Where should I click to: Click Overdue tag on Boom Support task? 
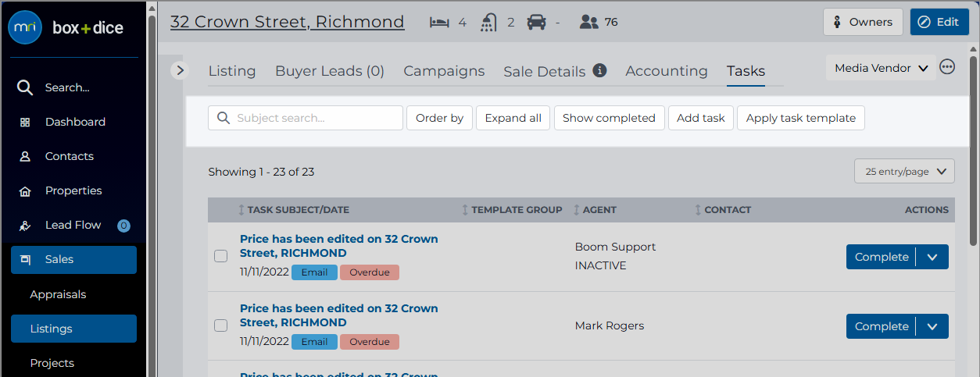[370, 272]
